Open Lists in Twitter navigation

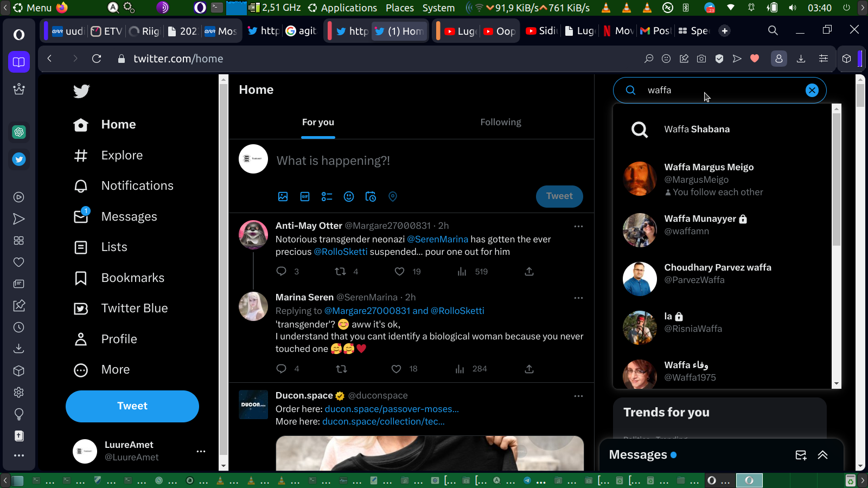coord(100,247)
